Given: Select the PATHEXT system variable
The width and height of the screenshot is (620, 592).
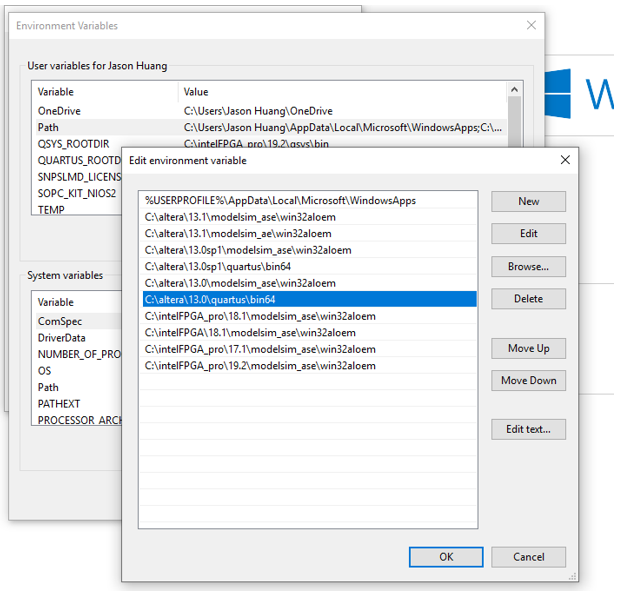Looking at the screenshot, I should pos(79,404).
